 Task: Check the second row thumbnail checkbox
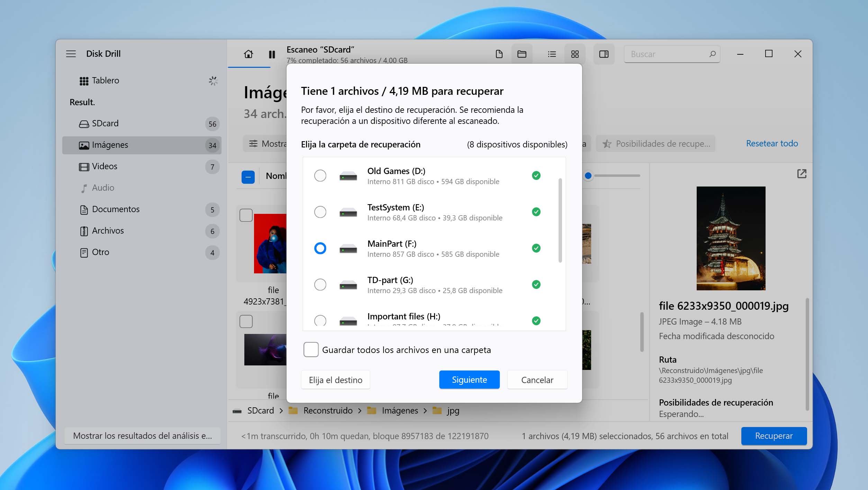tap(246, 321)
